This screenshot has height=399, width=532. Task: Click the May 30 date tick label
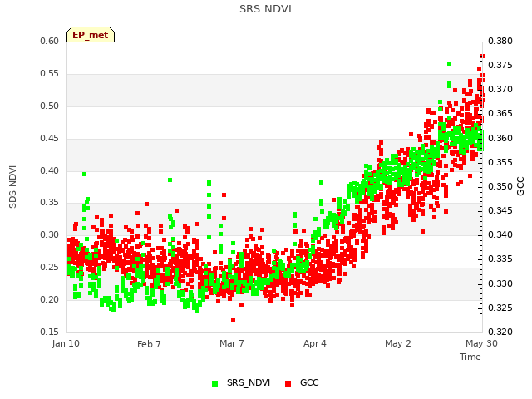click(x=481, y=343)
